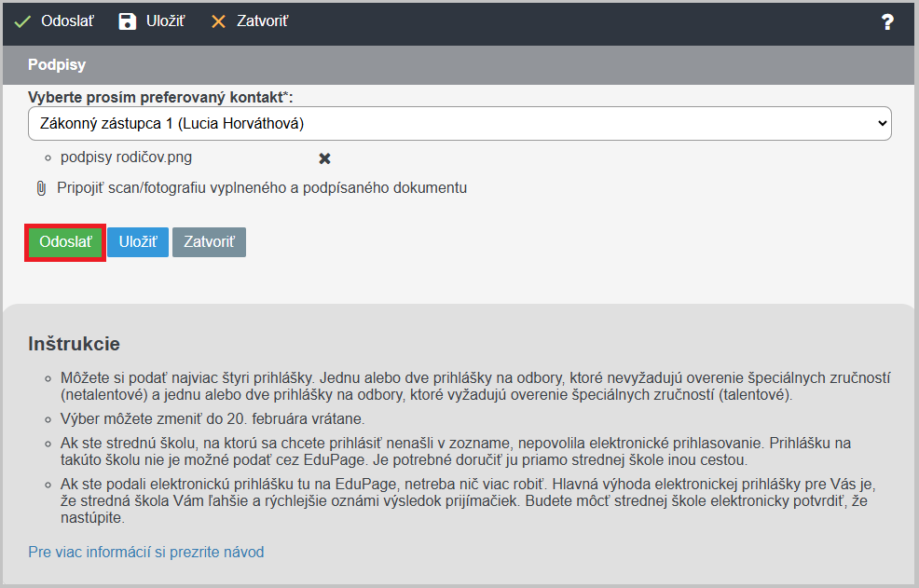Click the dropdown arrow of contact selector
Viewport: 919px width, 588px height.
(x=882, y=123)
